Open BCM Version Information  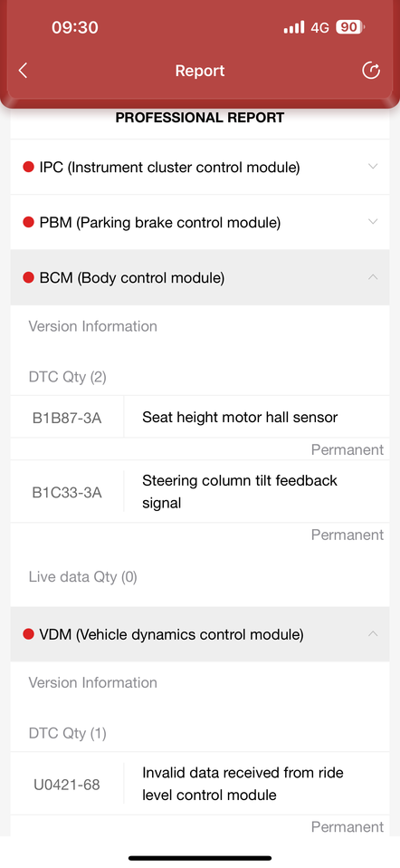coord(93,326)
